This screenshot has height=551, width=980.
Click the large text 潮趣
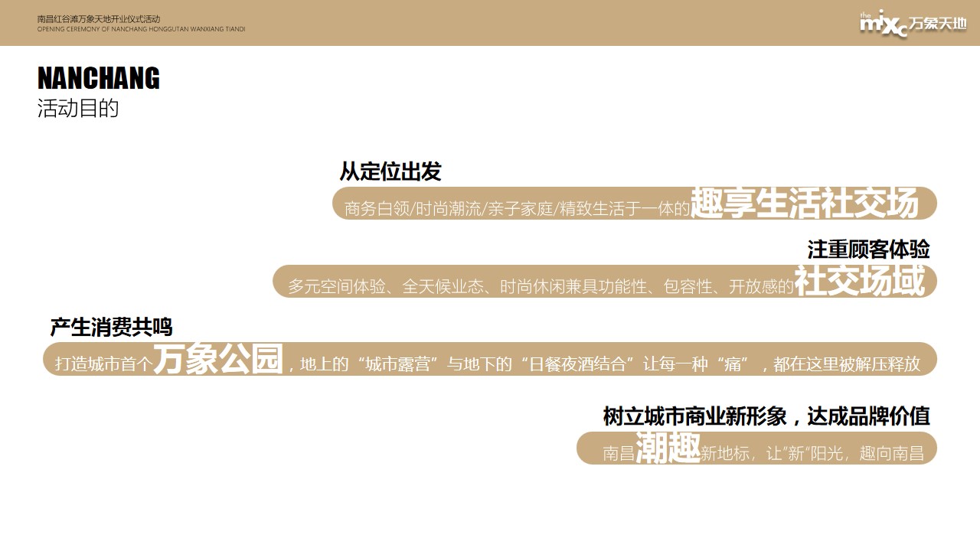click(668, 448)
